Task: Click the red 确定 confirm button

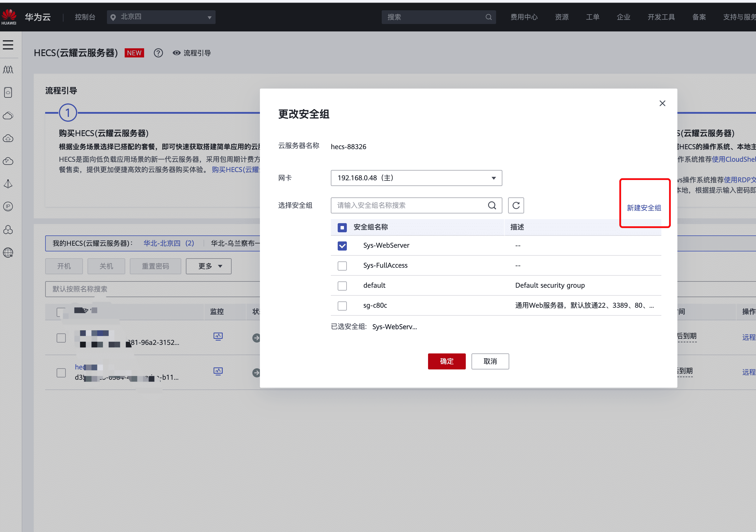Action: [x=447, y=361]
